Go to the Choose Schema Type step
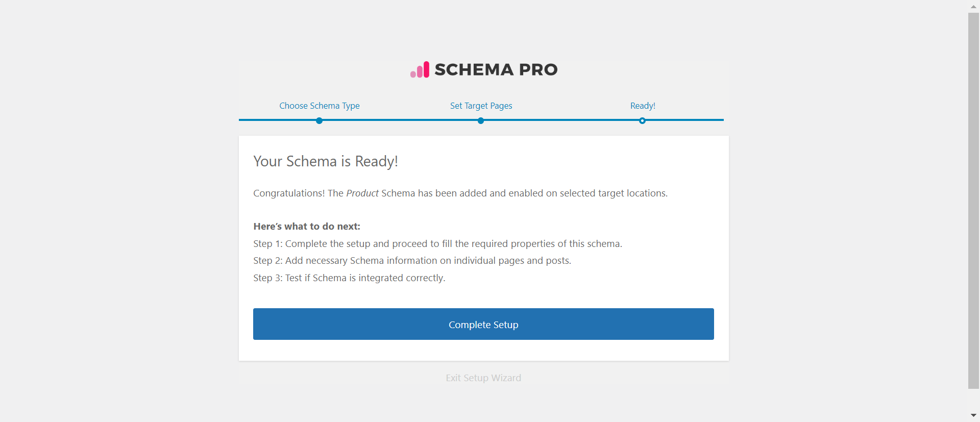980x422 pixels. (319, 106)
